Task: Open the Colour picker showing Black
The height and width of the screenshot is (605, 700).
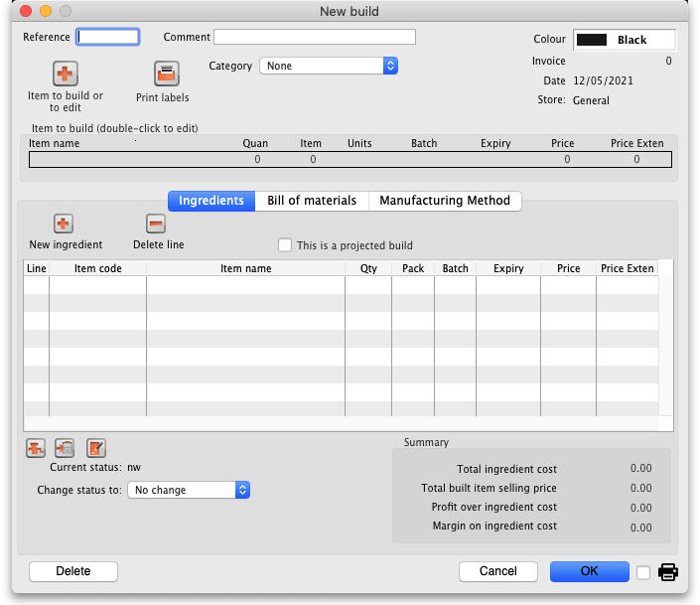Action: (625, 40)
